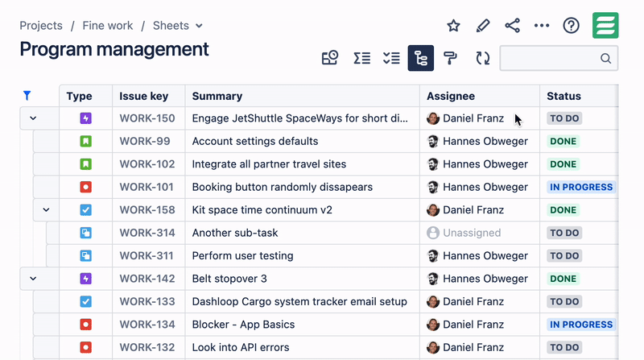Click TO DO status of WORK-150

564,118
